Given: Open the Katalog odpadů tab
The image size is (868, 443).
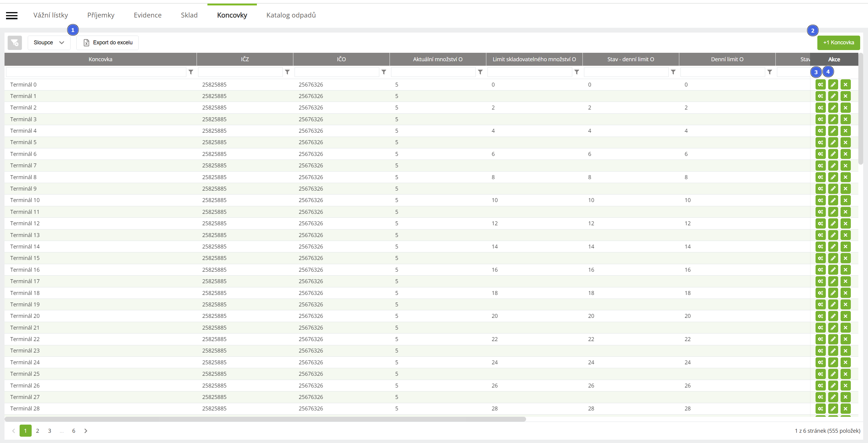Looking at the screenshot, I should 291,15.
